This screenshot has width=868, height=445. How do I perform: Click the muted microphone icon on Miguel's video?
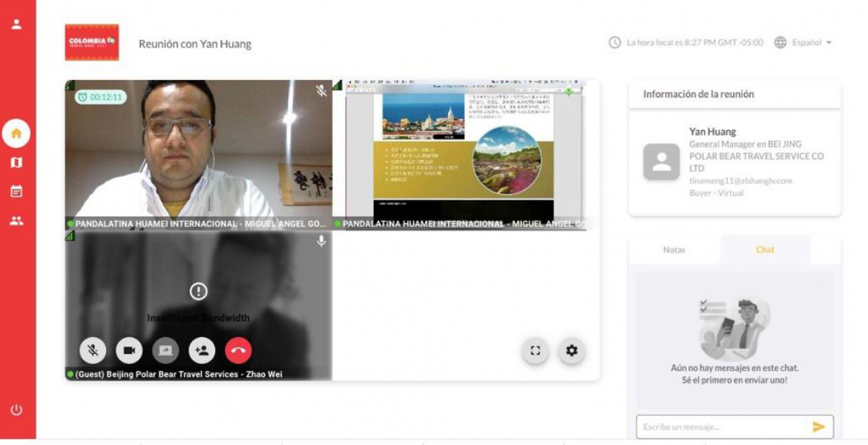click(x=321, y=90)
